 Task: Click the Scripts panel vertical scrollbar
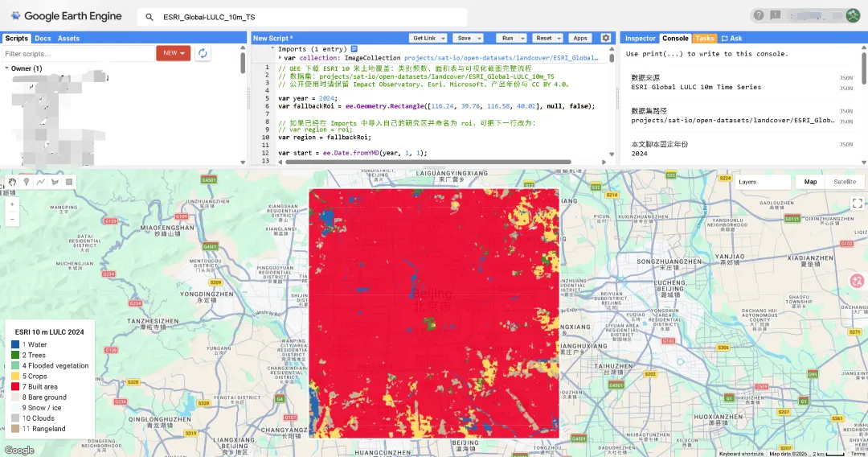(x=243, y=61)
